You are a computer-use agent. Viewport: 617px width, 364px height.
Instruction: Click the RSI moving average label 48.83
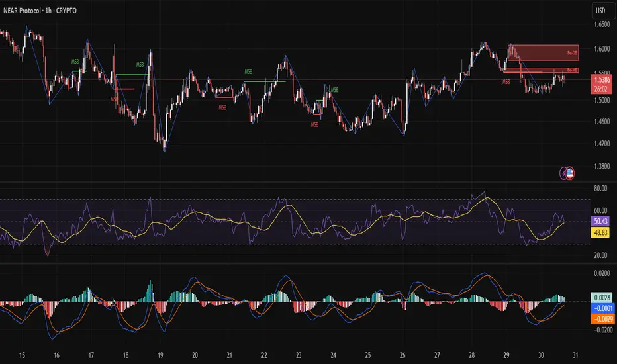click(x=600, y=232)
